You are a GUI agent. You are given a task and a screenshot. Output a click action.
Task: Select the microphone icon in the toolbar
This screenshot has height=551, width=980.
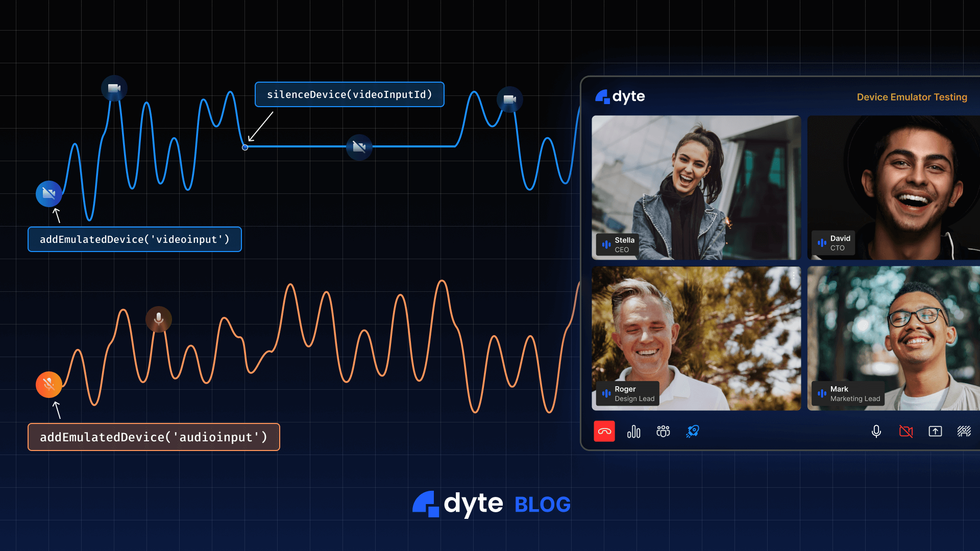point(876,431)
